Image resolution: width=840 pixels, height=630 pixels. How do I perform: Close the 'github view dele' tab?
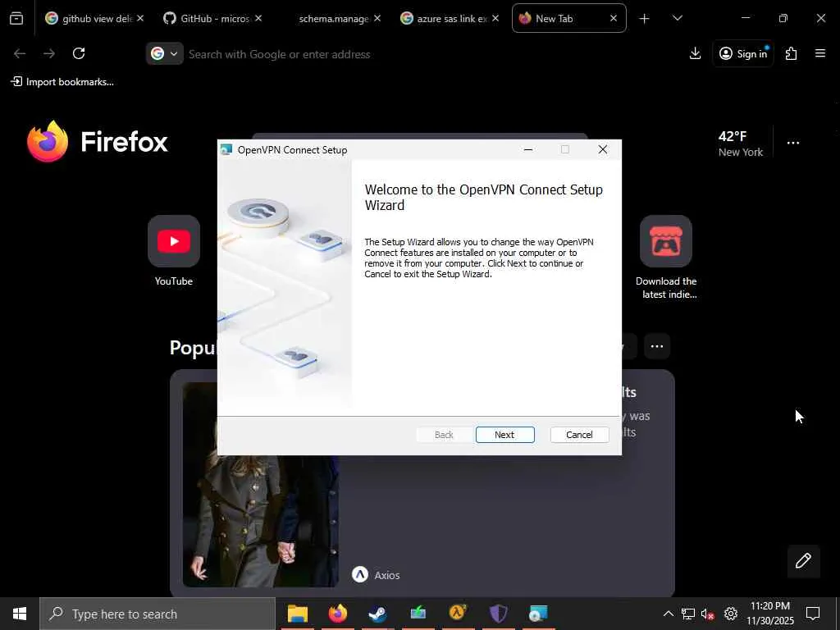coord(139,18)
